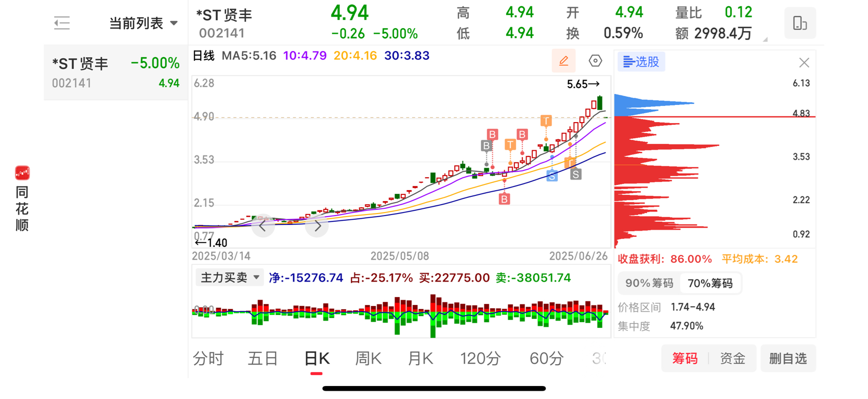The height and width of the screenshot is (399, 868).
Task: Tap the 日线 period label
Action: pos(204,56)
